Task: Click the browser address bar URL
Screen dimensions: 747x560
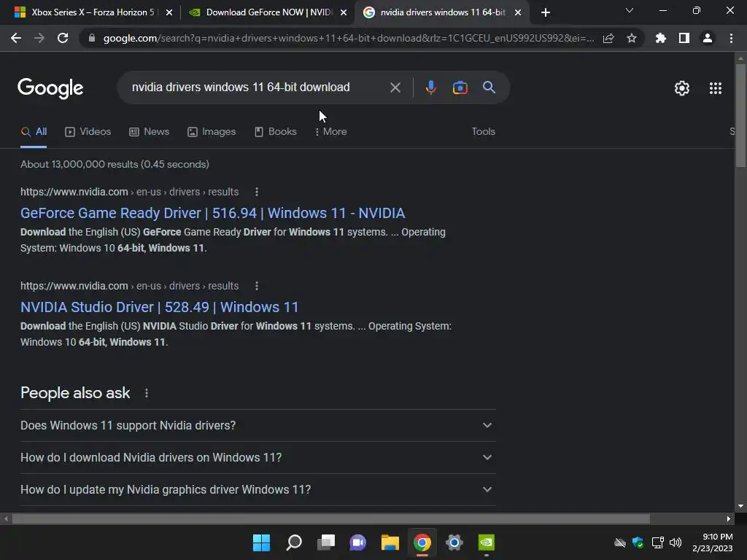Action: (x=348, y=38)
